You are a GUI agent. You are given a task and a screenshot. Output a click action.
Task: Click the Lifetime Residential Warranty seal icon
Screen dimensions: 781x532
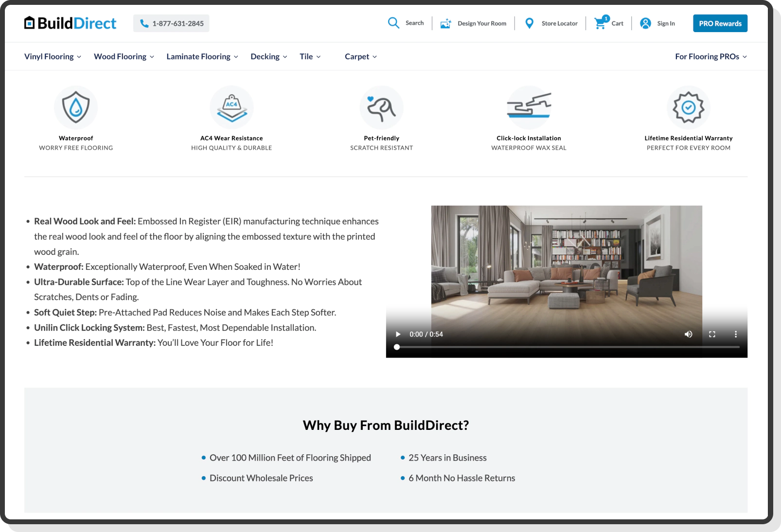[x=688, y=107]
